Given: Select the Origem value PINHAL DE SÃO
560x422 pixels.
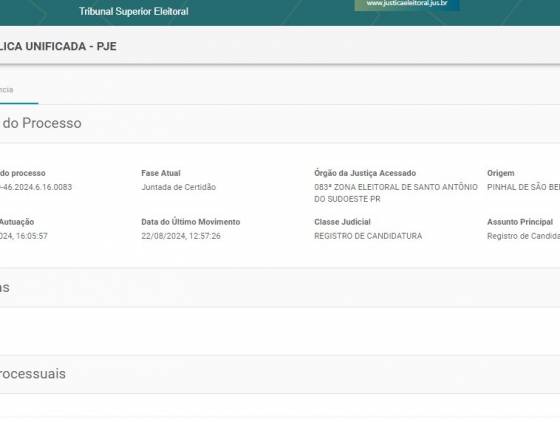Looking at the screenshot, I should pyautogui.click(x=524, y=187).
